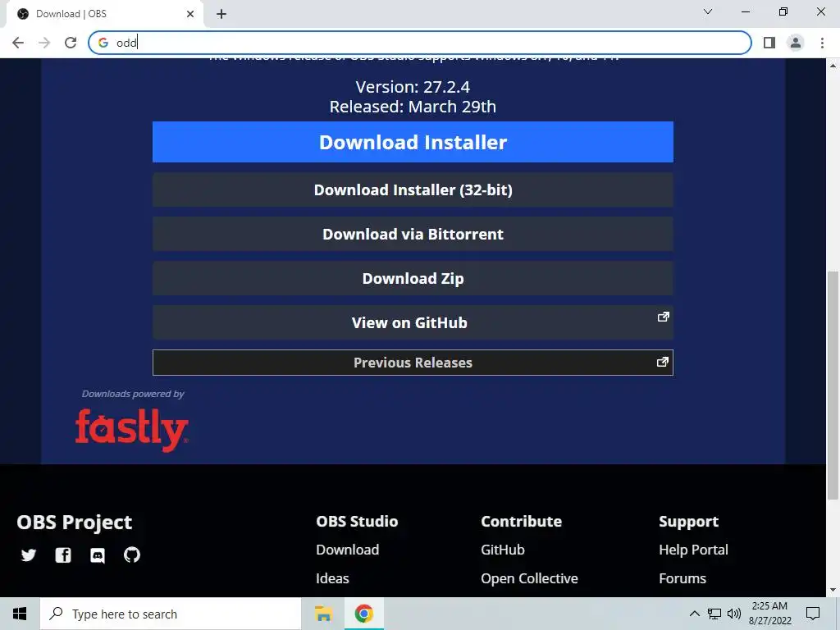Open a new tab with plus icon
The height and width of the screenshot is (630, 840).
tap(221, 14)
